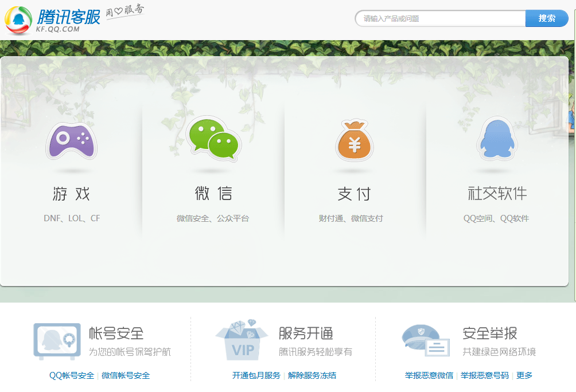This screenshot has height=392, width=576.
Task: Click the KF.QQ.COM text under the logo
Action: click(58, 29)
